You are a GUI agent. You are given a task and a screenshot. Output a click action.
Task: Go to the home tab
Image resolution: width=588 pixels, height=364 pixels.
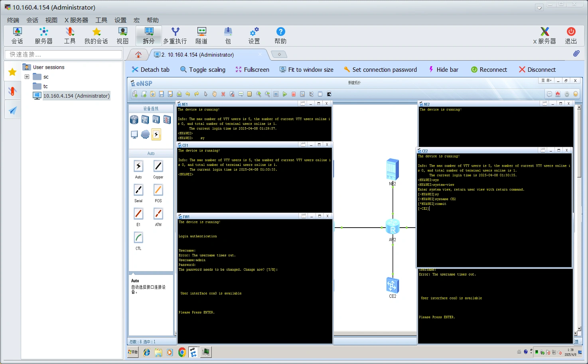point(138,55)
